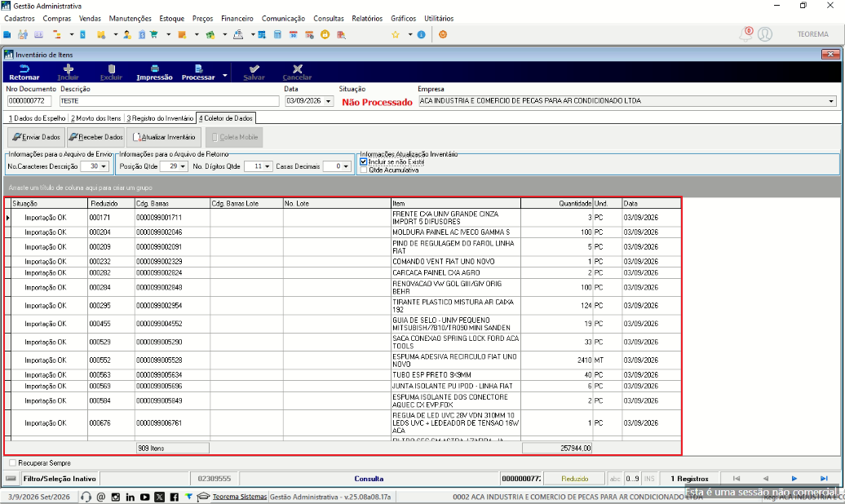Click the Atualizar Inventário button
845x504 pixels.
tap(165, 138)
